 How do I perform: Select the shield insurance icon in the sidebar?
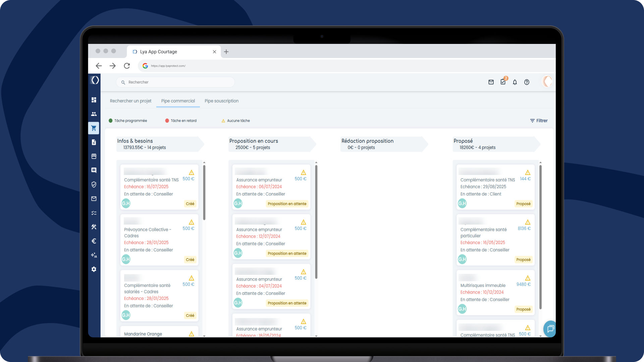point(94,185)
